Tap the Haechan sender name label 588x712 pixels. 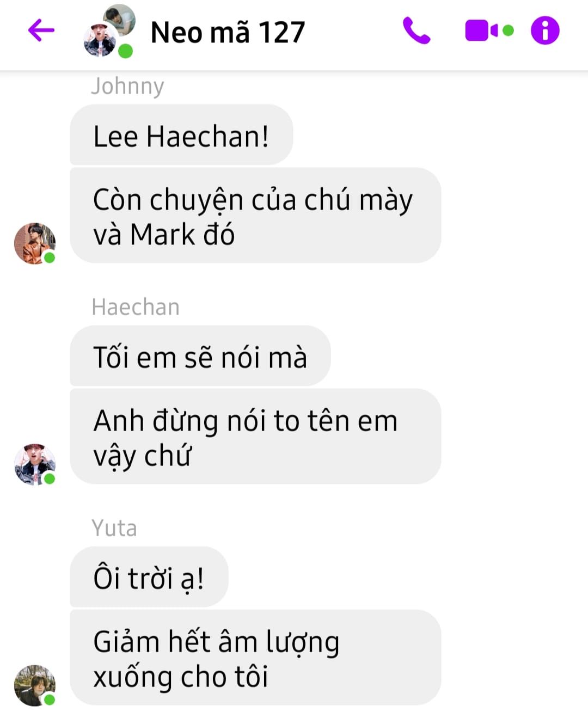coord(136,307)
